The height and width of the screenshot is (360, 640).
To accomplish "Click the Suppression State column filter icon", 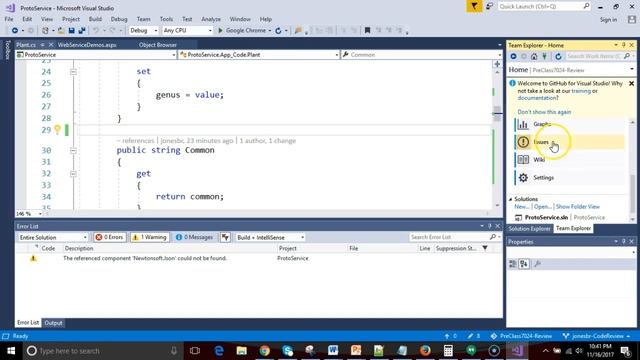I will (x=485, y=248).
